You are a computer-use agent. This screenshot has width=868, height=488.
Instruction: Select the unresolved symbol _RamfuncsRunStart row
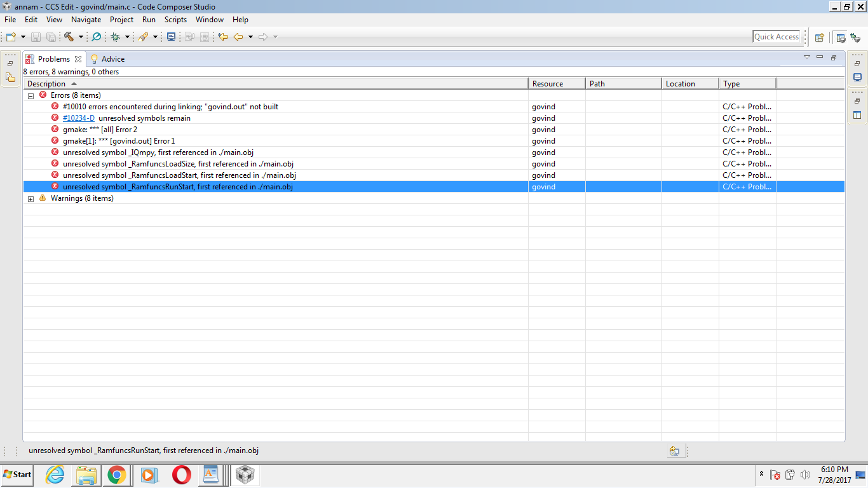pos(434,187)
